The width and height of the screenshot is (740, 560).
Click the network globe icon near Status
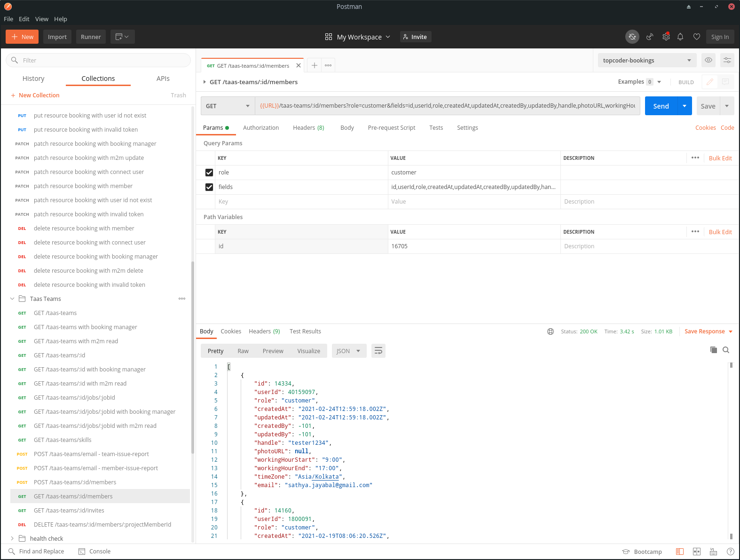coord(551,331)
